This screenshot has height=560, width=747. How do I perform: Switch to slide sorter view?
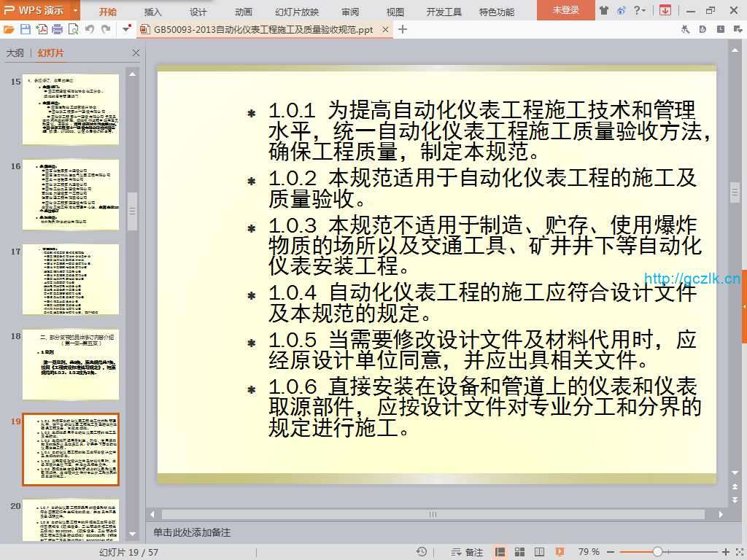[520, 552]
